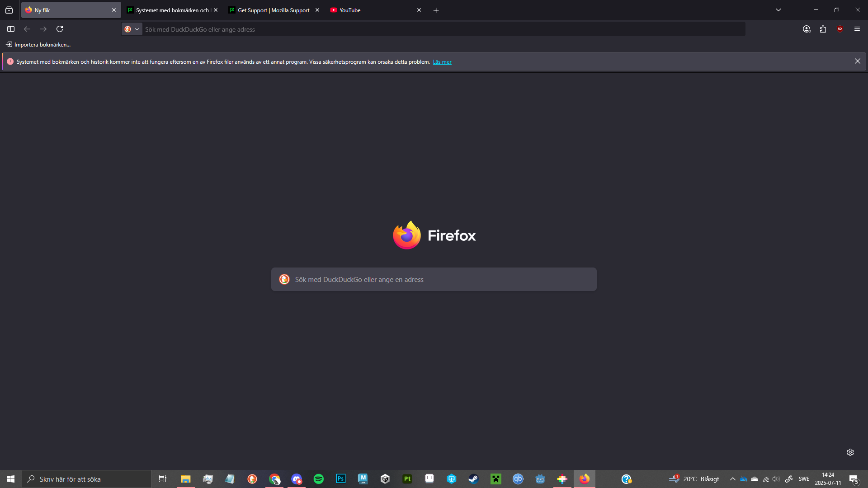
Task: Open the search engine selector dropdown in the address bar
Action: [x=132, y=29]
